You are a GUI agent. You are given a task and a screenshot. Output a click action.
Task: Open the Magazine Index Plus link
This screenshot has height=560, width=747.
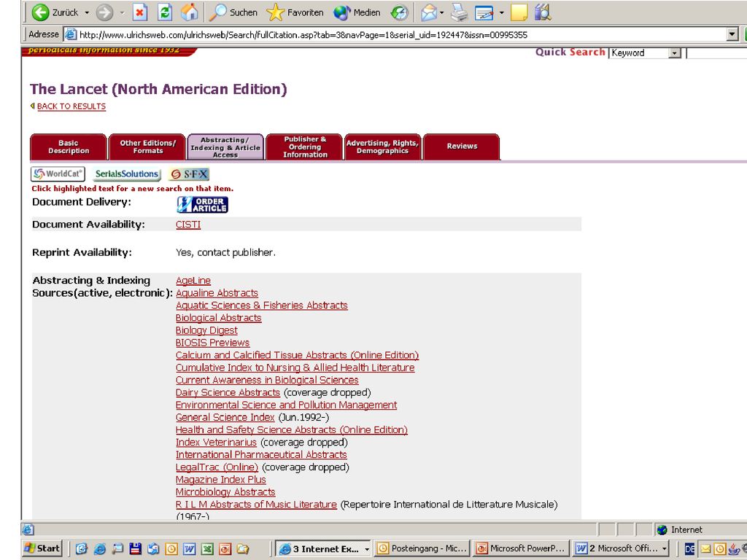(x=220, y=480)
